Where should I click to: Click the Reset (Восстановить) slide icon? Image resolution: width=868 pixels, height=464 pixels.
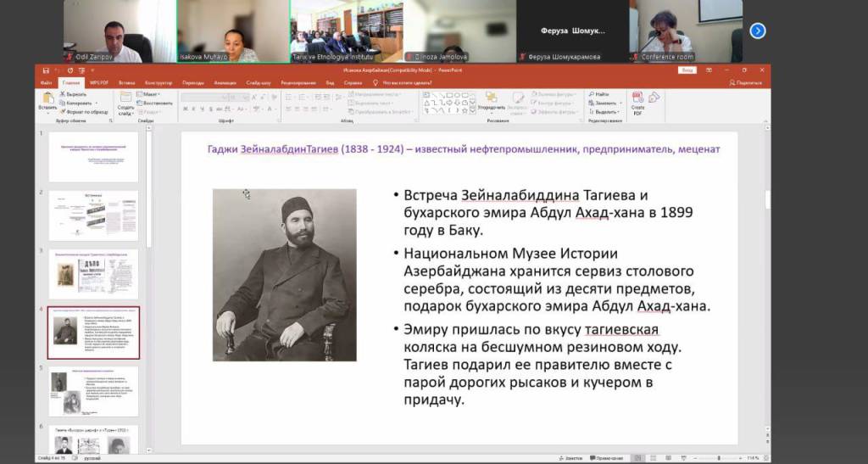(141, 103)
